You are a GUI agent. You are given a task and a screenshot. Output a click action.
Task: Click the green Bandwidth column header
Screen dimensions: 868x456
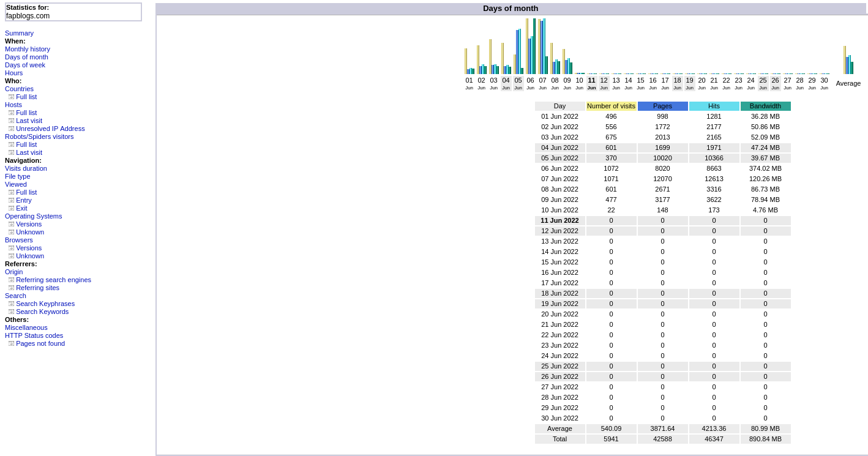tap(765, 106)
